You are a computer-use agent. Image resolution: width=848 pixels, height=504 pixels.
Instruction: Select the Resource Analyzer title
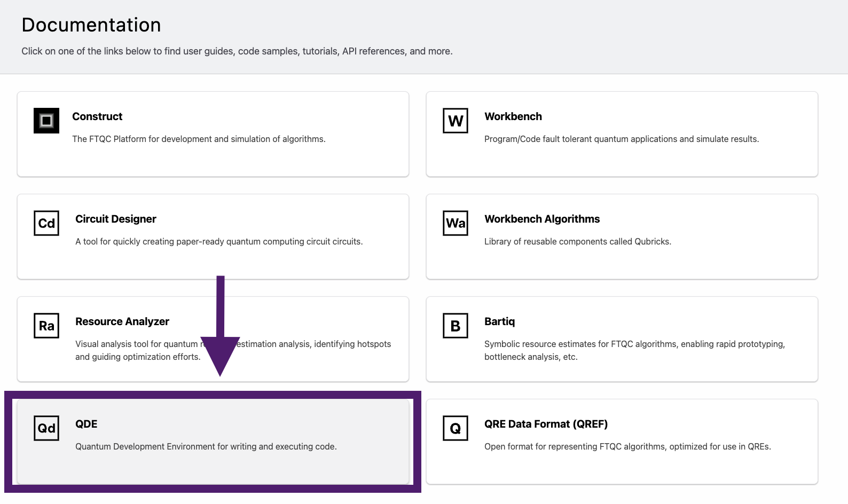pyautogui.click(x=122, y=321)
